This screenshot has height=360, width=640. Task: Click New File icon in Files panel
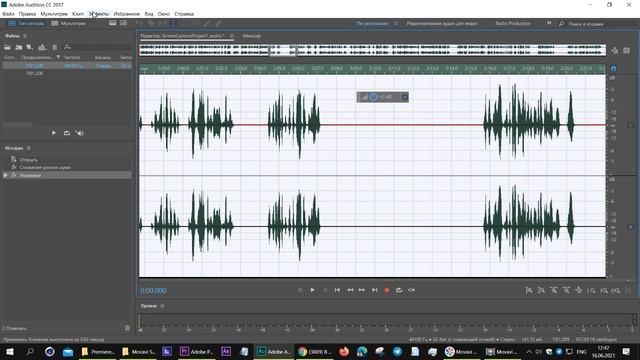[30, 47]
